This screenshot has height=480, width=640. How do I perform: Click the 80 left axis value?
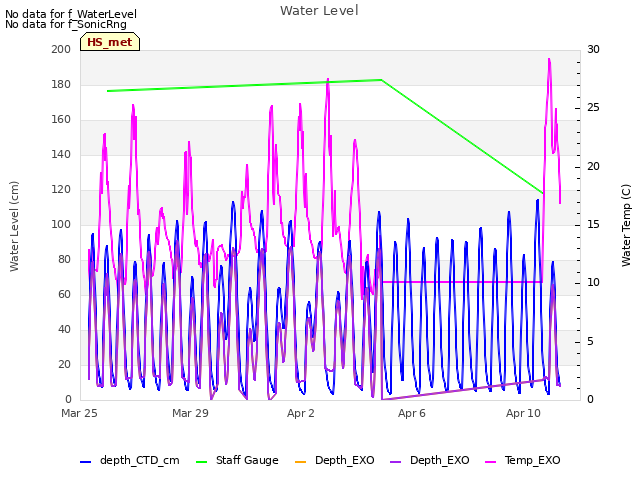(x=64, y=260)
